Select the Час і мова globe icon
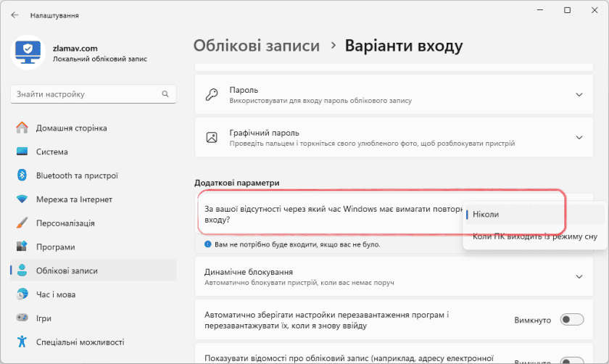 (22, 294)
